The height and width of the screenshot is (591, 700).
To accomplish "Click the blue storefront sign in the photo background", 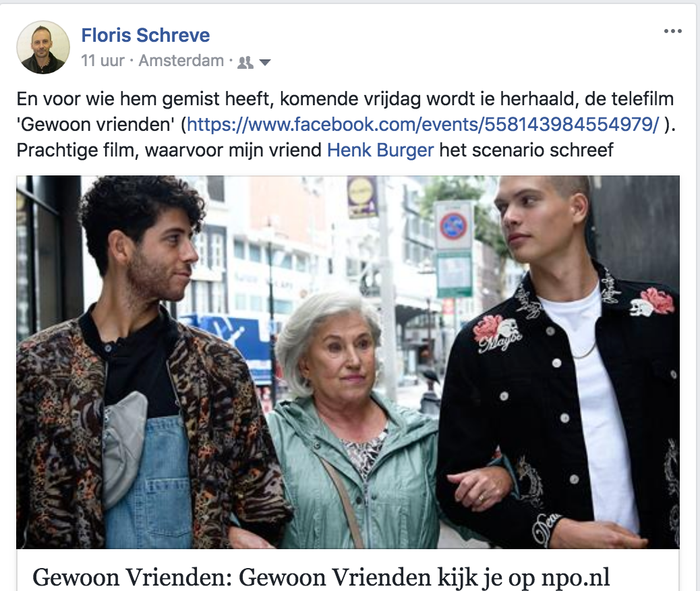I will click(x=232, y=339).
